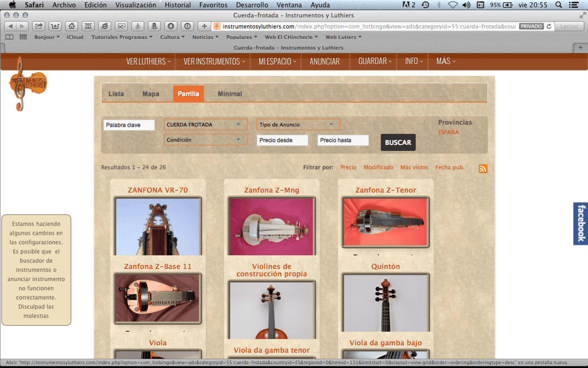Viewport: 588px width, 368px height.
Task: Open Spotlight search in the menu bar
Action: click(x=559, y=5)
